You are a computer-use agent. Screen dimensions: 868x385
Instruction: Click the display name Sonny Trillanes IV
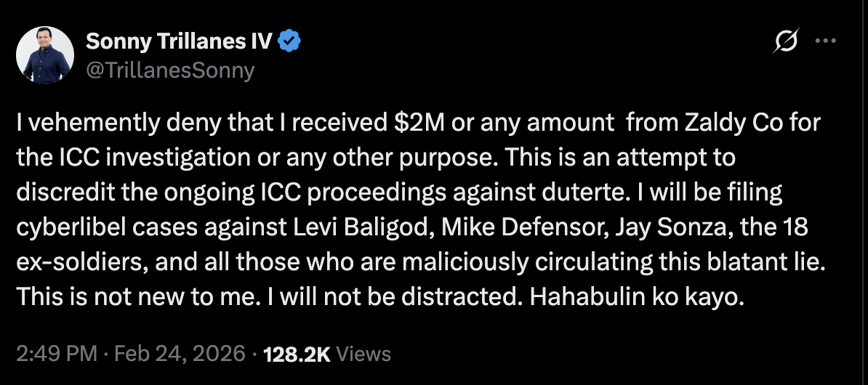point(179,42)
